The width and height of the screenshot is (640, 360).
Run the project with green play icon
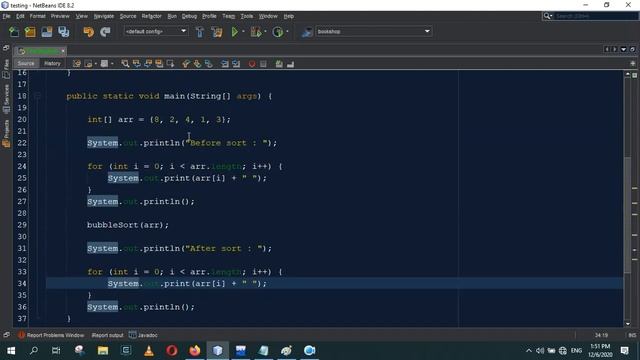tap(235, 31)
